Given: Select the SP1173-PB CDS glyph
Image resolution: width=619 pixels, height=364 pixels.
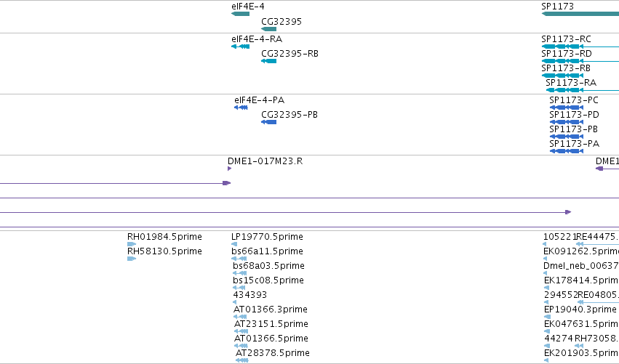Looking at the screenshot, I should tap(567, 137).
